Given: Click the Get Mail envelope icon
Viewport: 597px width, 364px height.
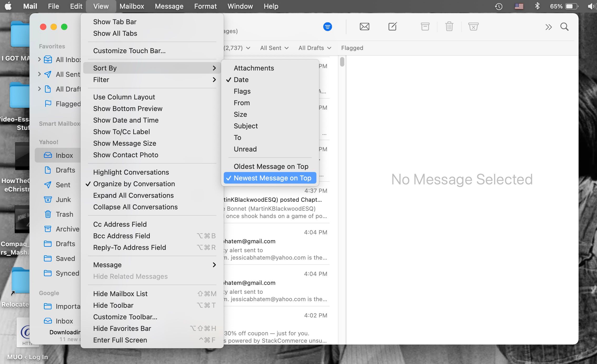Looking at the screenshot, I should click(x=364, y=27).
